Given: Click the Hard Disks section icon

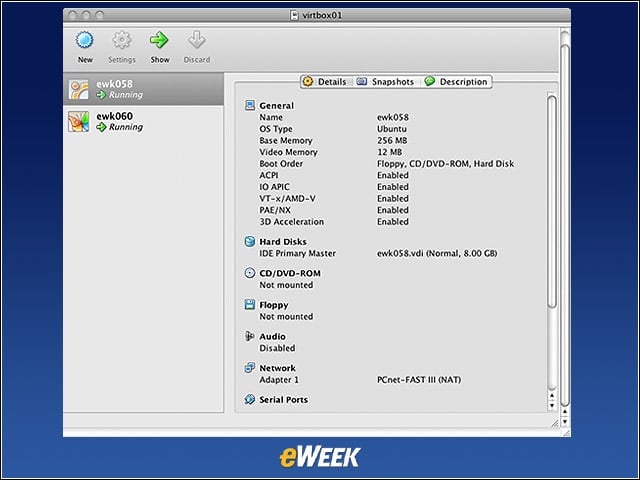Looking at the screenshot, I should click(x=249, y=241).
